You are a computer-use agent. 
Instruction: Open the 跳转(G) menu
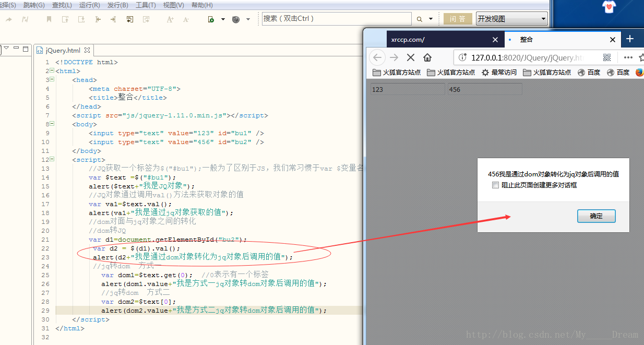click(34, 5)
